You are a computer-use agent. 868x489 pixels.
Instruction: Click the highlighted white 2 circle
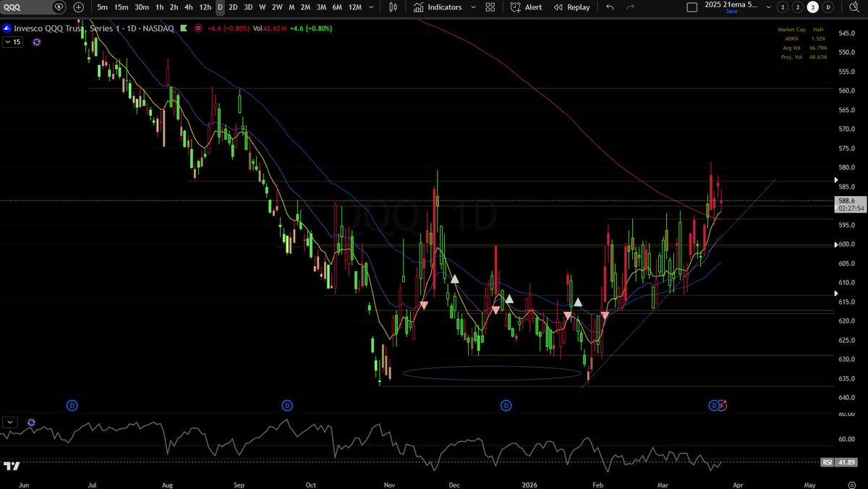tap(813, 7)
